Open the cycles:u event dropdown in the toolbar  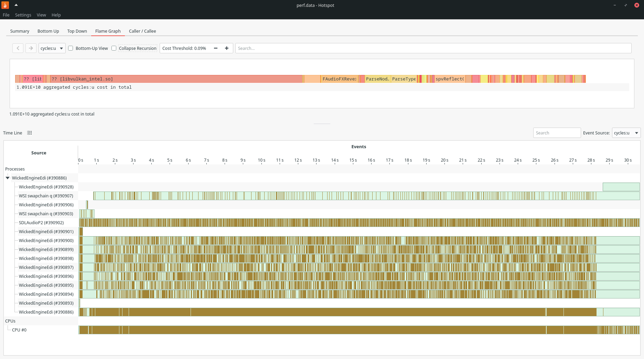52,48
